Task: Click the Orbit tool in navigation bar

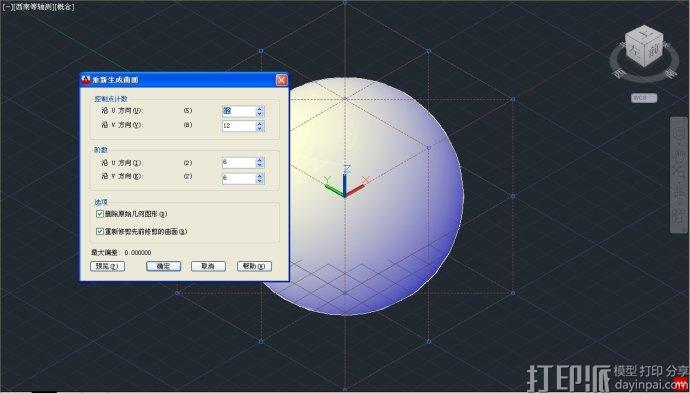Action: pos(680,191)
